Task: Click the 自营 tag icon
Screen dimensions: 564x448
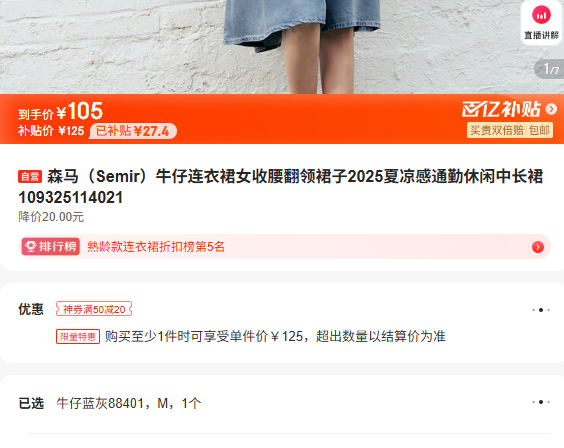Action: click(30, 177)
